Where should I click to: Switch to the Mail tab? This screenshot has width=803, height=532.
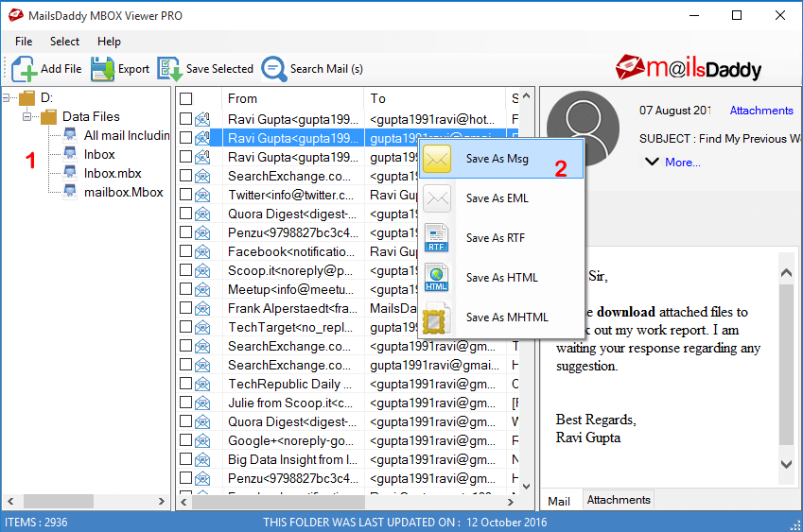pos(559,502)
